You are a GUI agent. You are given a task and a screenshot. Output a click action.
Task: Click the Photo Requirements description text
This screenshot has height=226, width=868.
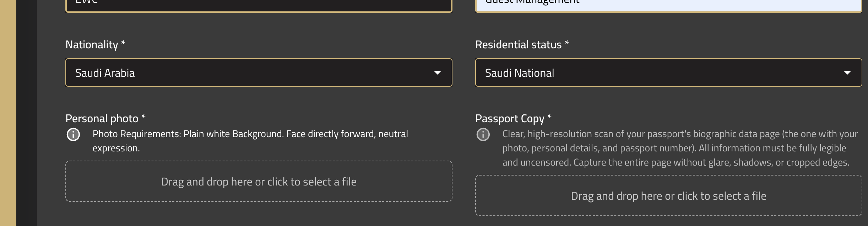[x=250, y=141]
